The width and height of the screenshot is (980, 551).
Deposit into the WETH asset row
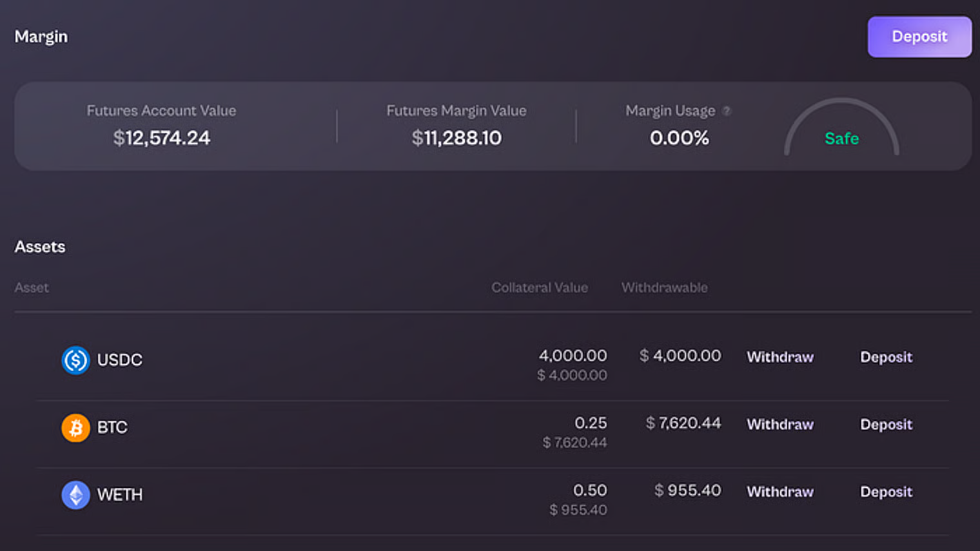[x=886, y=492]
